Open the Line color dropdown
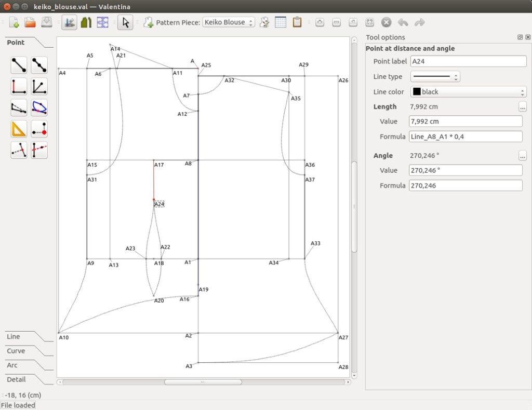 point(468,91)
